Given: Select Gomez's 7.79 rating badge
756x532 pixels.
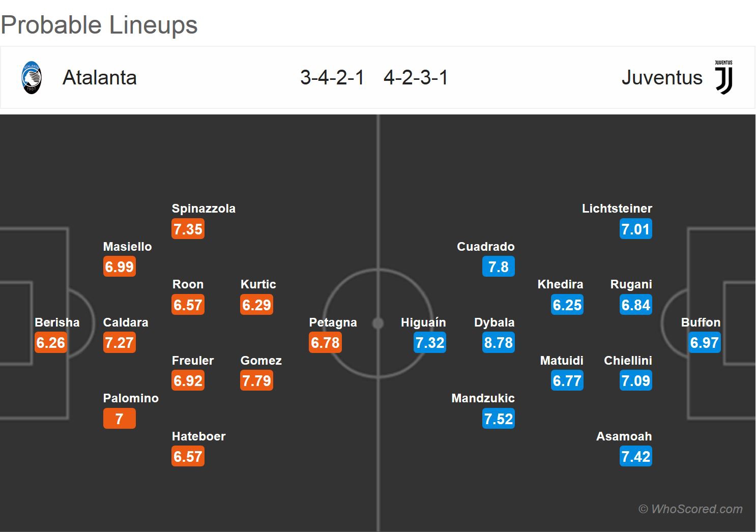Looking at the screenshot, I should pos(256,381).
